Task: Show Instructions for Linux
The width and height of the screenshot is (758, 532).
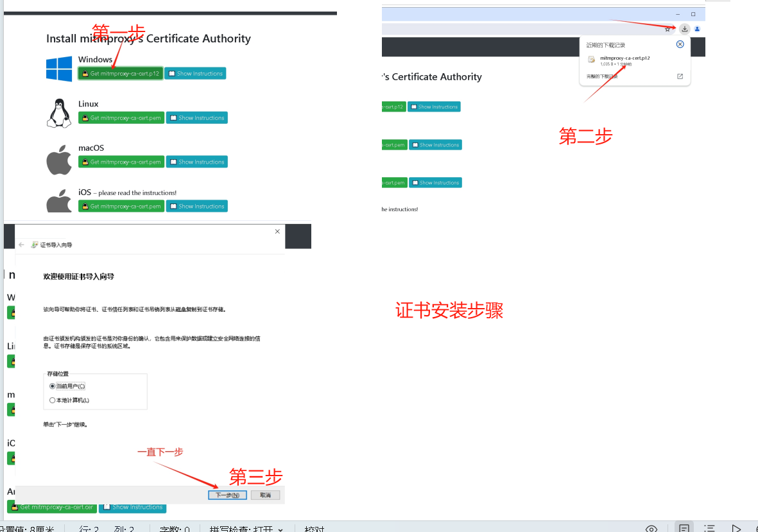Action: 197,118
